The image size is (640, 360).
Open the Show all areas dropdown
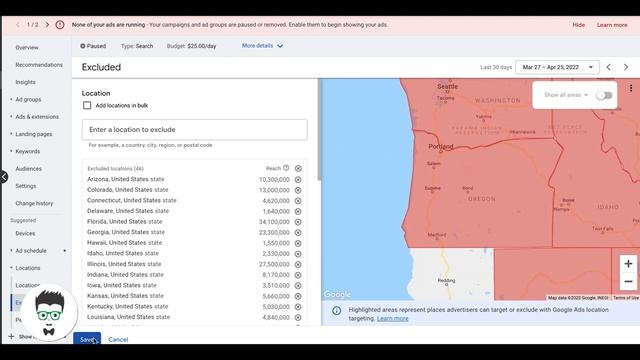[566, 95]
